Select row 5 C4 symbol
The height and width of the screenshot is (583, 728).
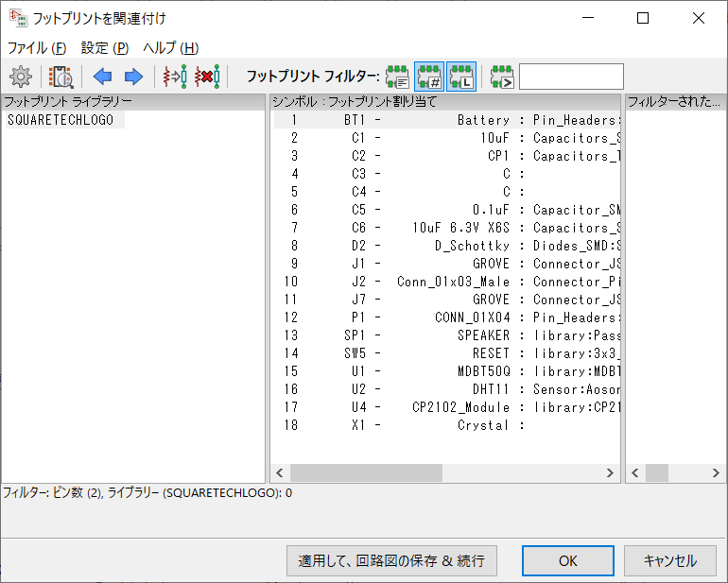[x=447, y=192]
